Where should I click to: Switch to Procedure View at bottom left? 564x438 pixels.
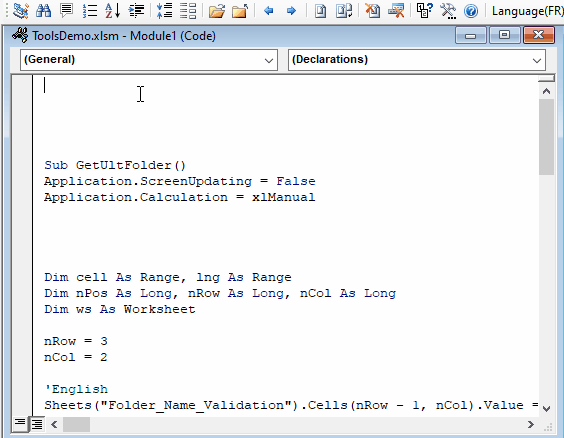tap(20, 423)
